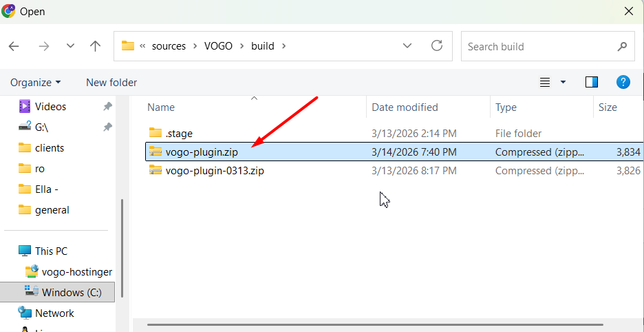Select This PC in navigation pane
This screenshot has width=644, height=332.
pos(51,251)
